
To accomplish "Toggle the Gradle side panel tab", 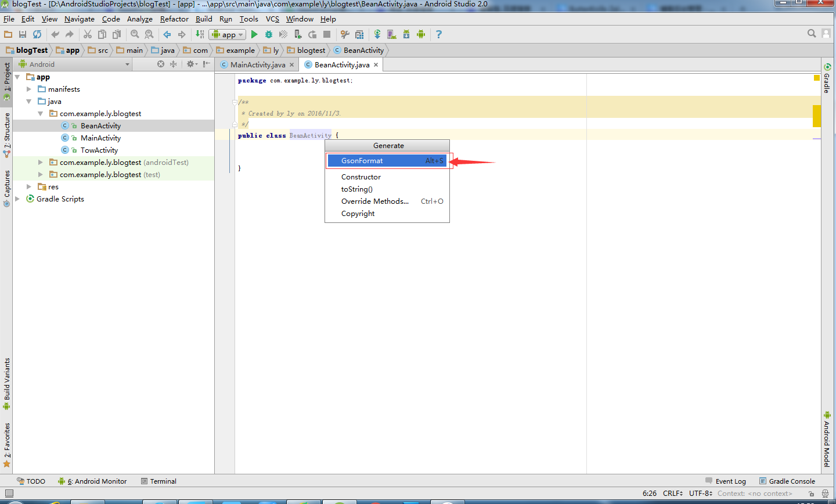I will [x=827, y=78].
